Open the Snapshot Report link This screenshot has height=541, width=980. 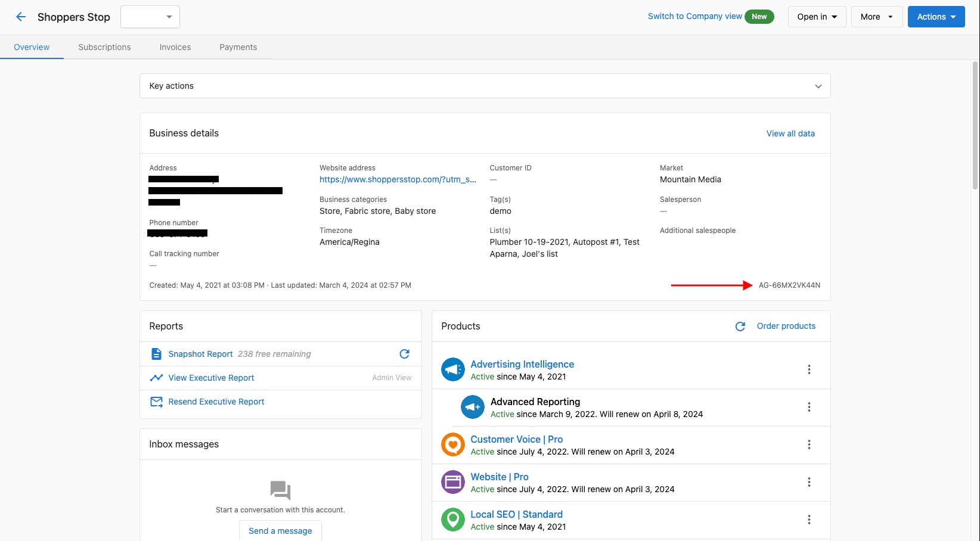(200, 354)
